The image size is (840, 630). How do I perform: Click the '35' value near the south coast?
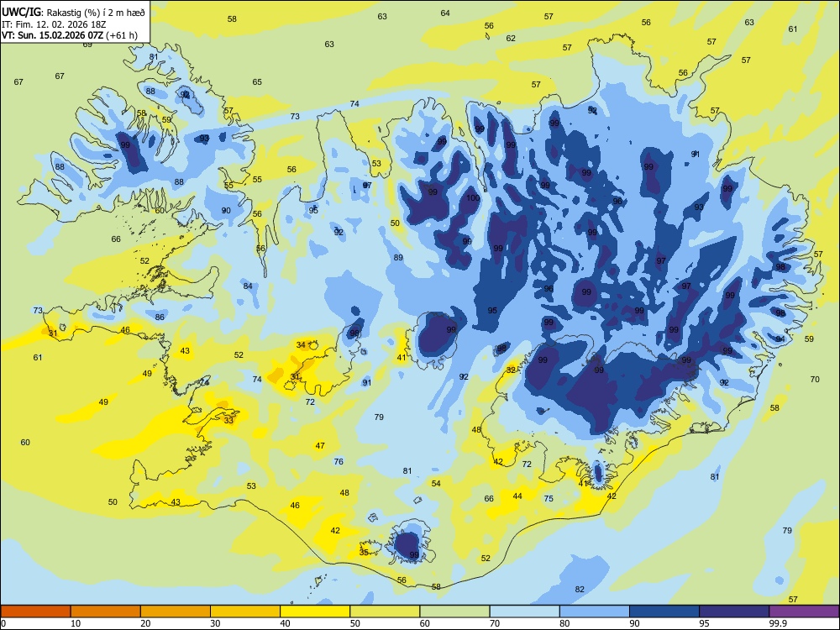(364, 553)
